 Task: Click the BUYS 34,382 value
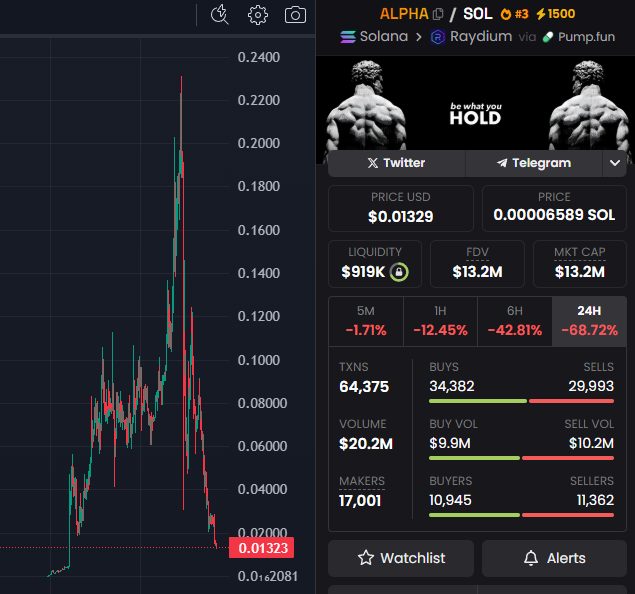pos(452,386)
